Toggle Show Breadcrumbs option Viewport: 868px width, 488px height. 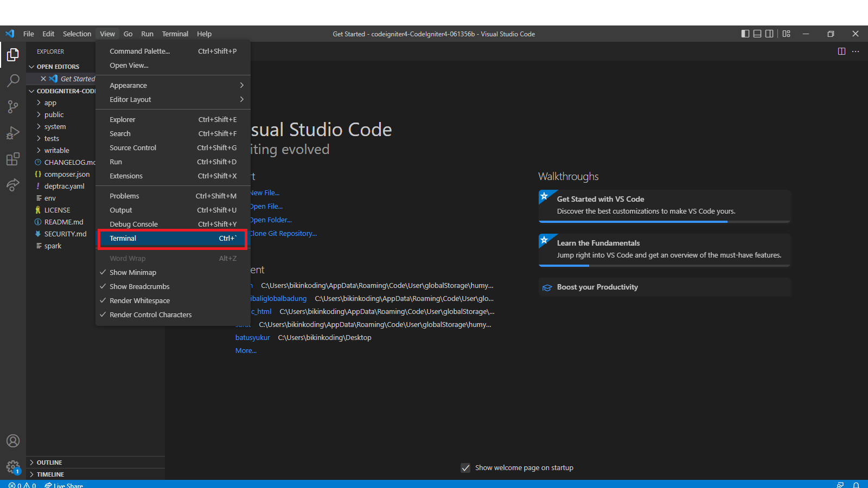click(x=173, y=286)
